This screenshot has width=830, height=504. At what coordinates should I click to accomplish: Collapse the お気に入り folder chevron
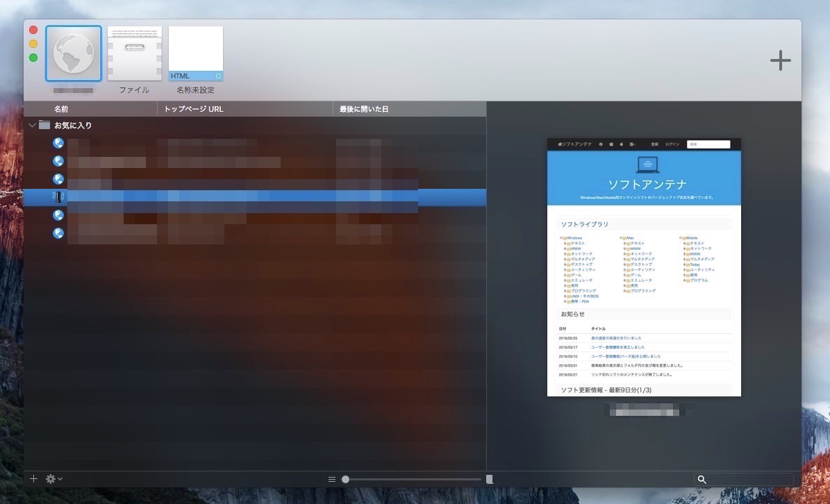(32, 126)
